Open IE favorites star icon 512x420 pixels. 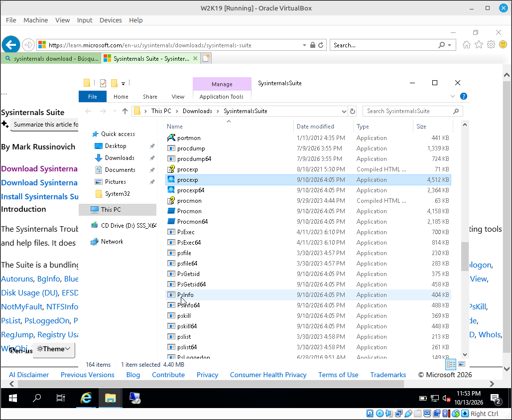click(479, 45)
